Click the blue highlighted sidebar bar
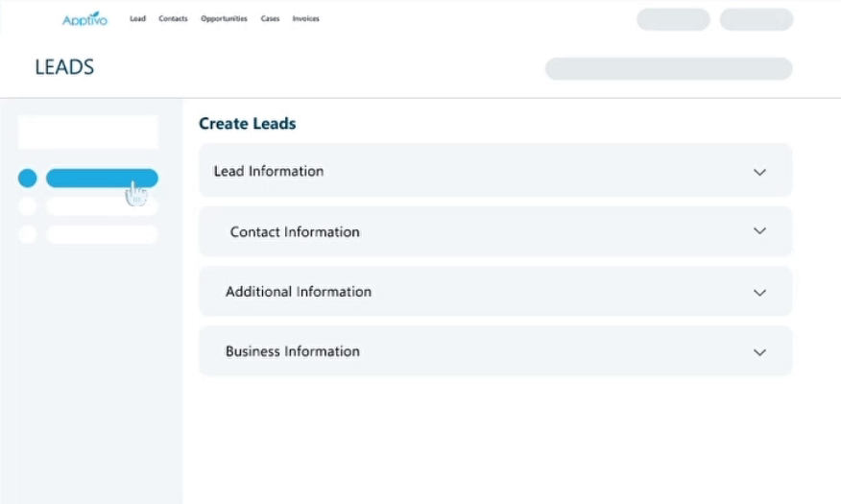Image resolution: width=841 pixels, height=504 pixels. (102, 179)
